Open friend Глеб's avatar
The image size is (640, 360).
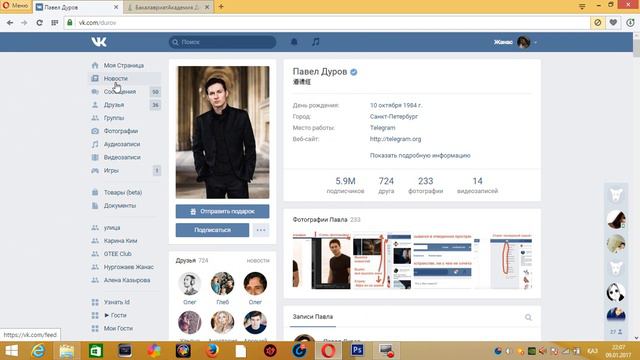point(222,284)
